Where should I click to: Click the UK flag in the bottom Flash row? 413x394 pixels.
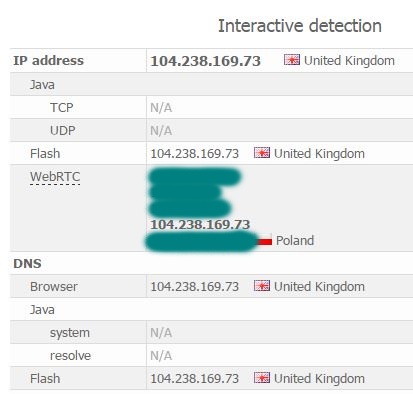[262, 378]
